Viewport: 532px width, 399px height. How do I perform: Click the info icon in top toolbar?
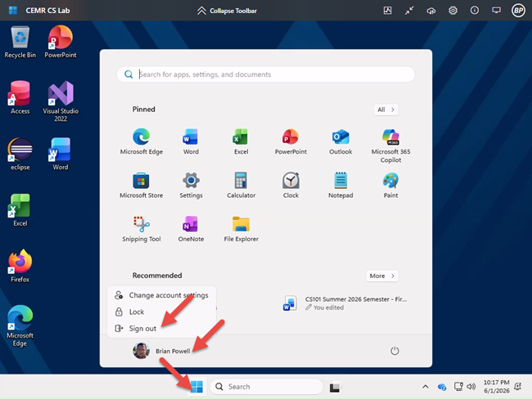475,11
